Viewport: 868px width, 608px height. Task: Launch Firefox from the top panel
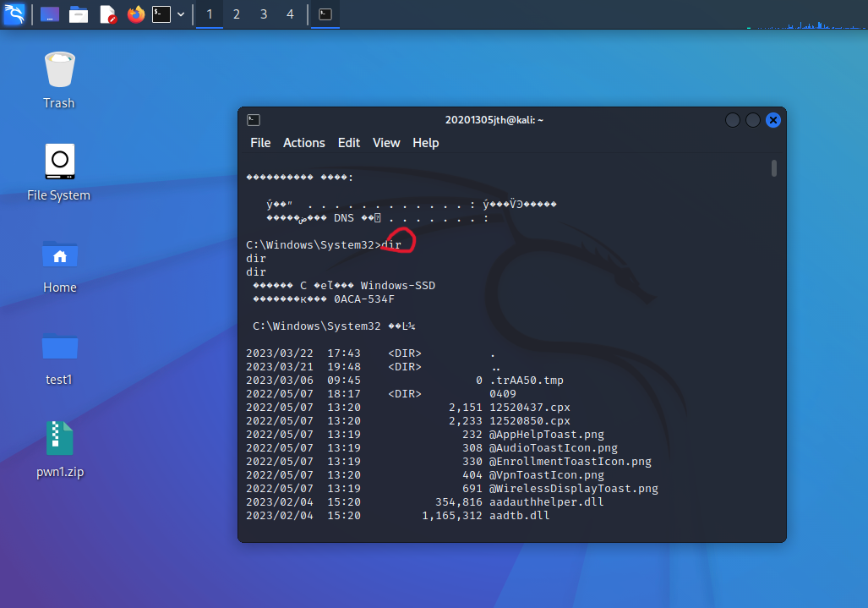coord(135,14)
